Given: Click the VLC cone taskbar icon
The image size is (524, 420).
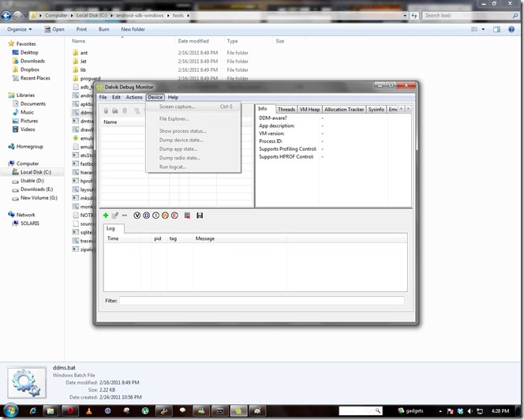Looking at the screenshot, I should tap(89, 411).
